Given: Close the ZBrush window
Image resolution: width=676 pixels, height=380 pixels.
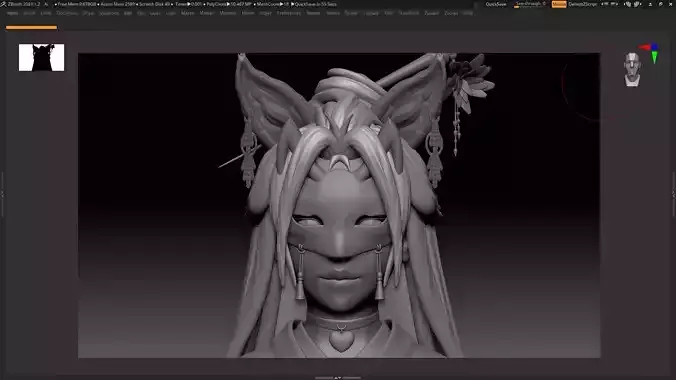Looking at the screenshot, I should (x=670, y=4).
